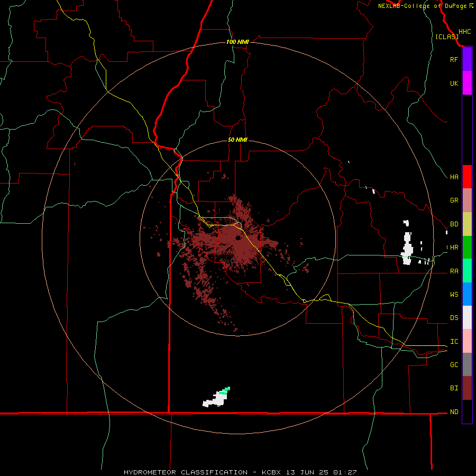Click the Hydrometeor Classification KCBX title caption

click(240, 472)
